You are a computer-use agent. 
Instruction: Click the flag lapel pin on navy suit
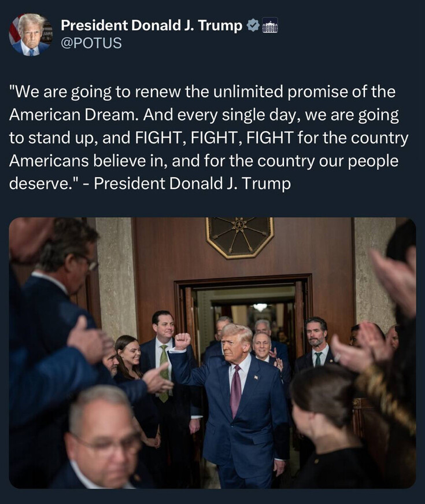click(x=257, y=377)
